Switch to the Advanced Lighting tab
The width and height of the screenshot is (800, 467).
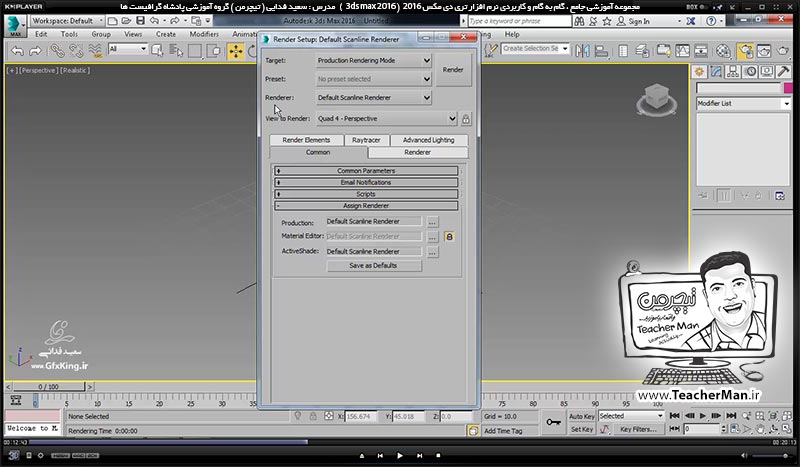tap(429, 140)
